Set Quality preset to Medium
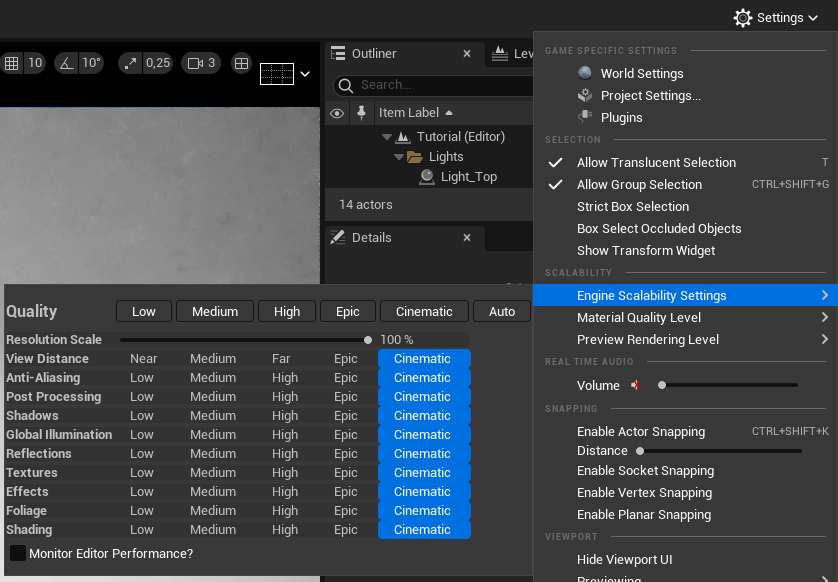Viewport: 838px width, 582px height. [215, 312]
